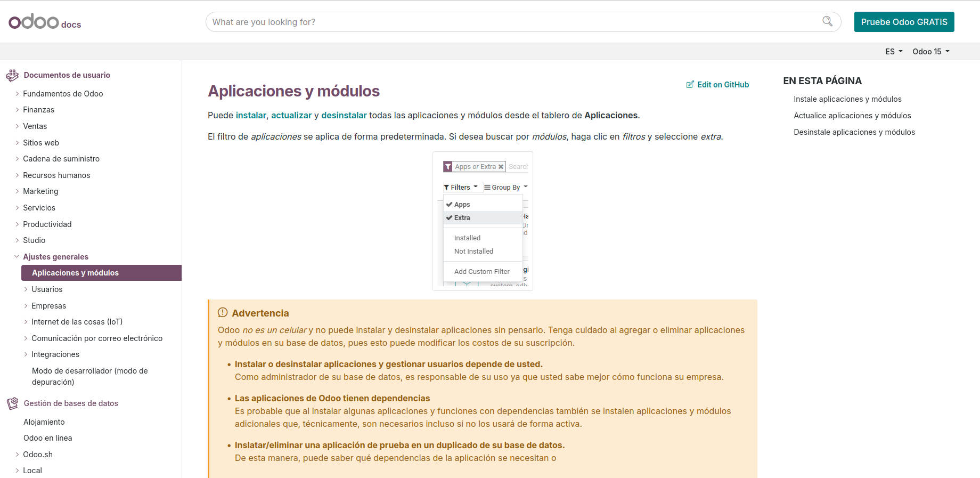The height and width of the screenshot is (478, 980).
Task: Click the Edit on GitHub link
Action: [x=717, y=85]
